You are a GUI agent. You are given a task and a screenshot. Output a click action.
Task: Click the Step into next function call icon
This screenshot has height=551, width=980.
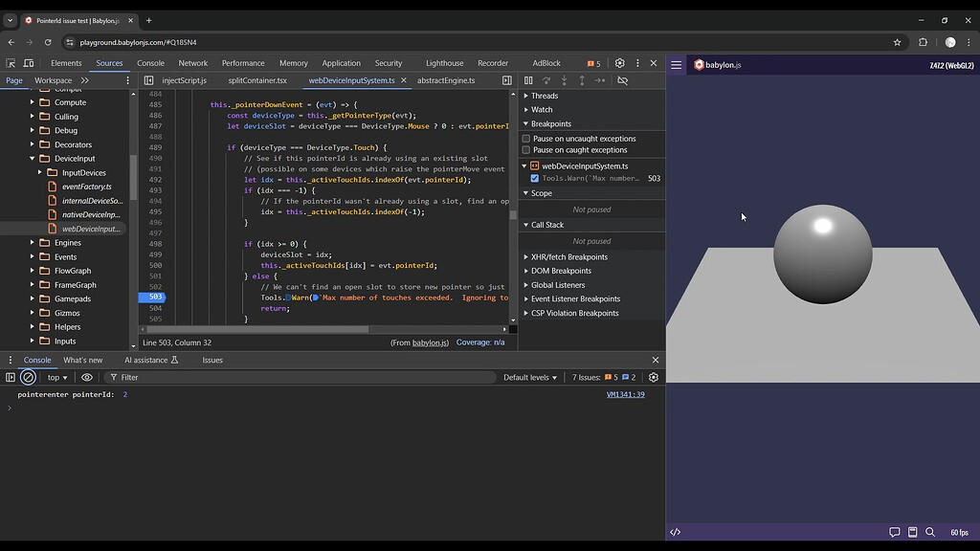point(564,80)
